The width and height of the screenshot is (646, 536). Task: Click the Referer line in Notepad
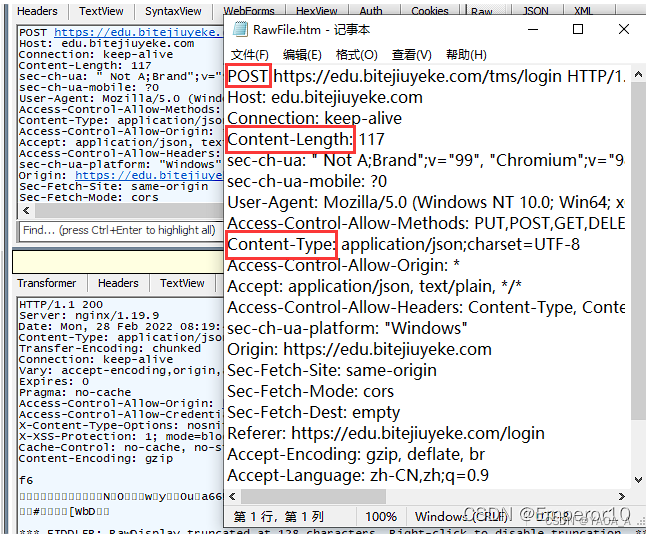tap(386, 433)
